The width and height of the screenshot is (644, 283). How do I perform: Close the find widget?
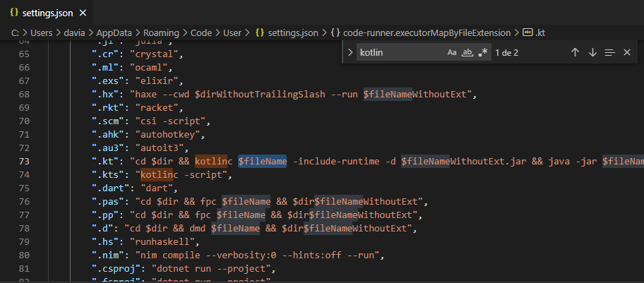627,52
